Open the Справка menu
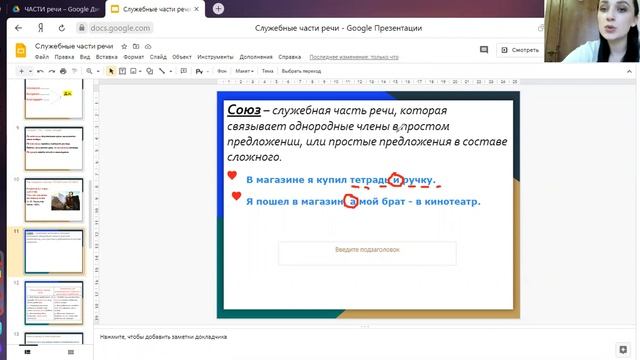 [289, 57]
